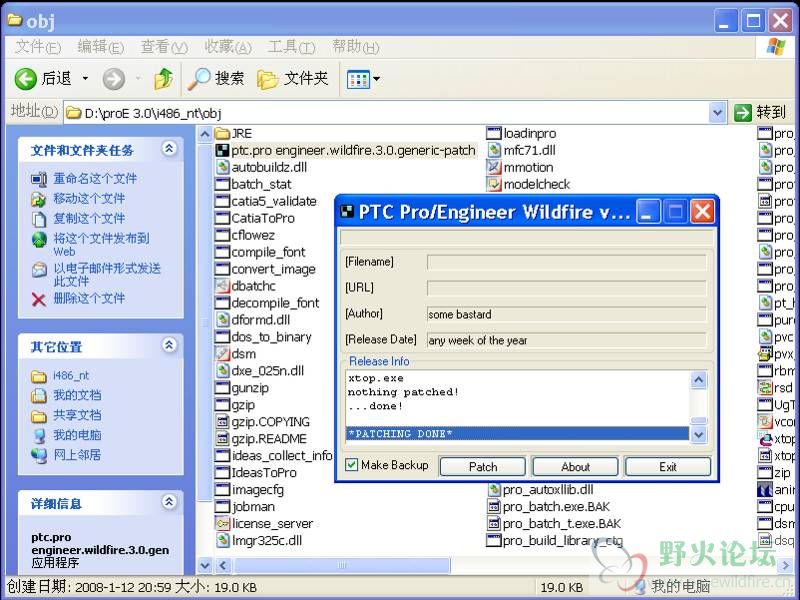Screen dimensions: 800x600
Task: Select the *PATCHING DONE* line
Action: (x=517, y=434)
